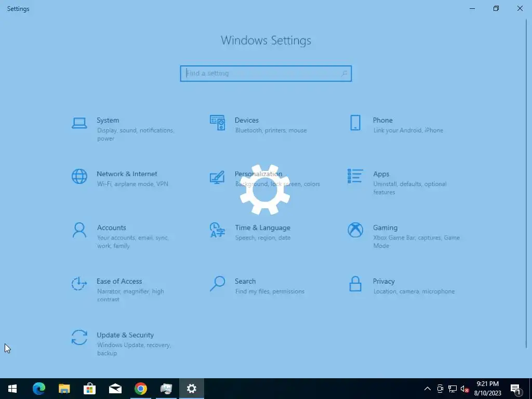Screen dimensions: 532x399
Task: Click the Meet Now tray icon
Action: point(440,389)
